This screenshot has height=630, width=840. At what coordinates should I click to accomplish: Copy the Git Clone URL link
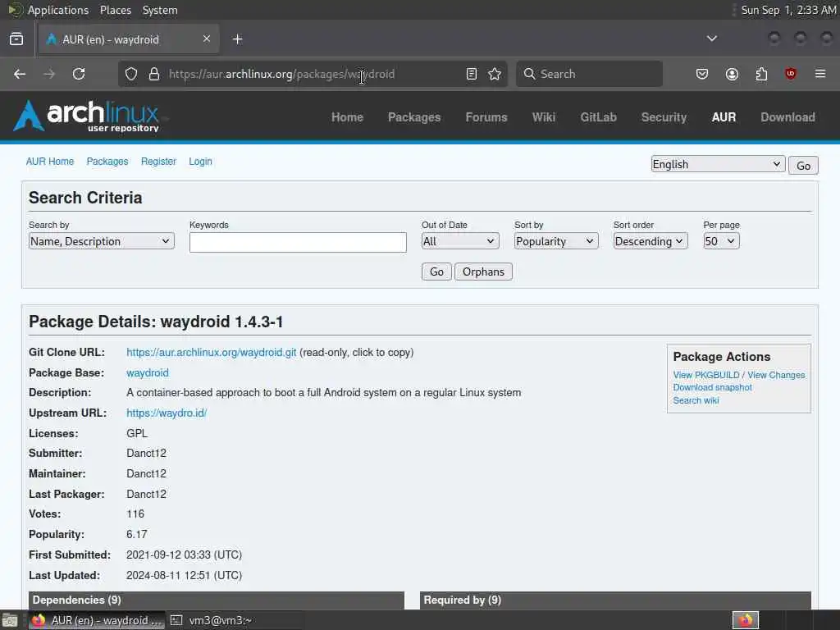coord(211,353)
